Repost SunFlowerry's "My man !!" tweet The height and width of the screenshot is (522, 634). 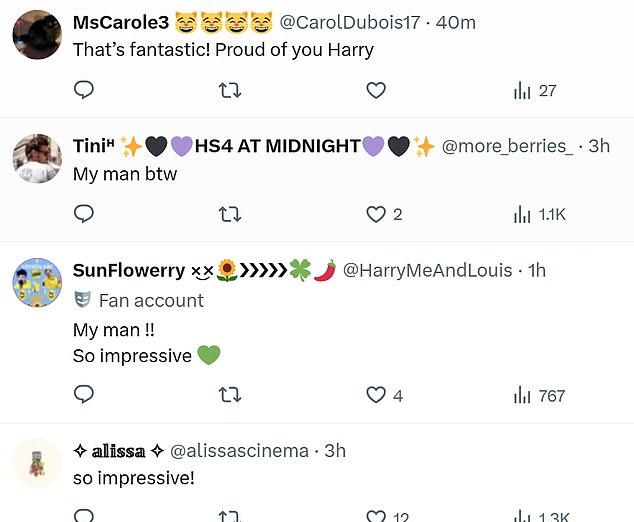pos(230,395)
